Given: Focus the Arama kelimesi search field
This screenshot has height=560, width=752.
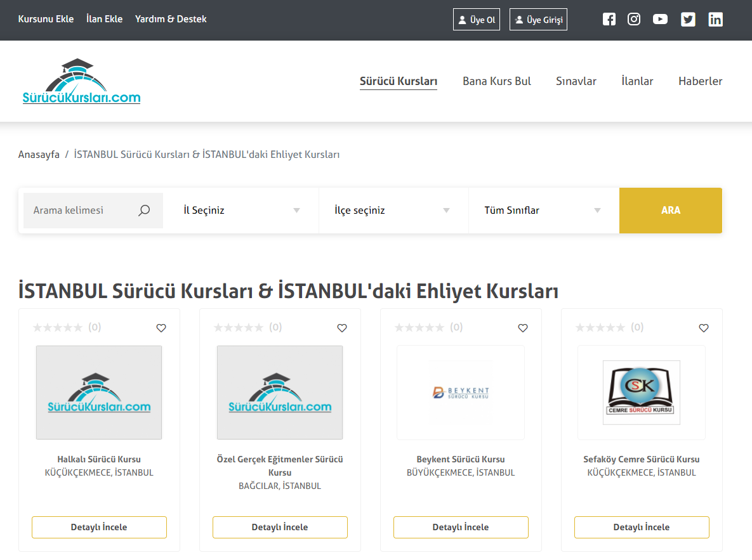Looking at the screenshot, I should [93, 211].
